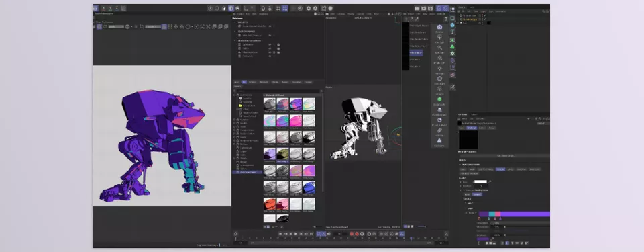Viewport: 644px width, 252px height.
Task: Open the Cameras menu of the viewport
Action: click(341, 14)
